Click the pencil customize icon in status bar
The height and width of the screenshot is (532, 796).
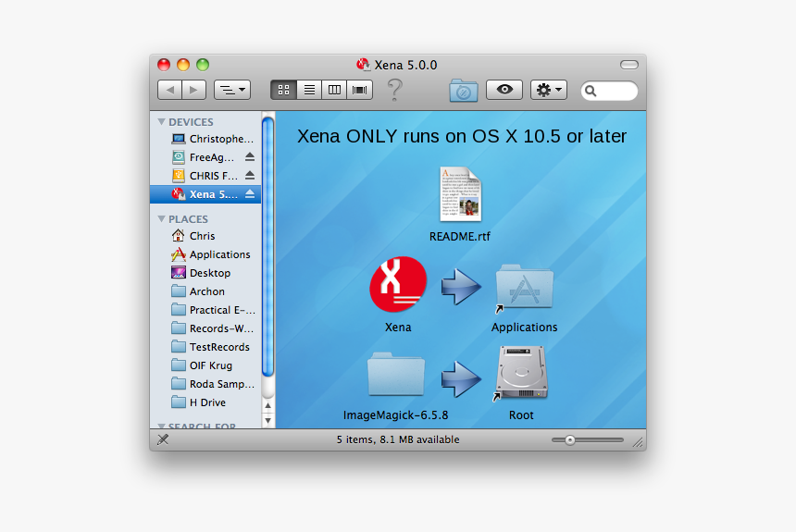163,439
